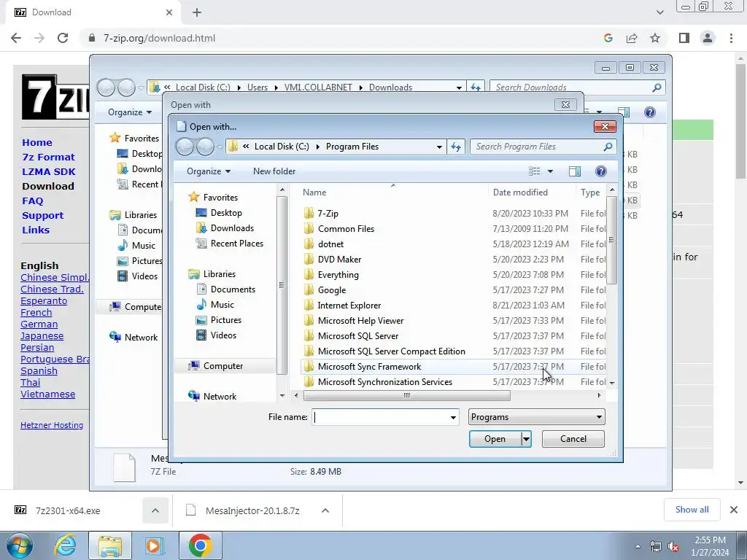Open the 7-Zip folder in file list

pos(328,214)
